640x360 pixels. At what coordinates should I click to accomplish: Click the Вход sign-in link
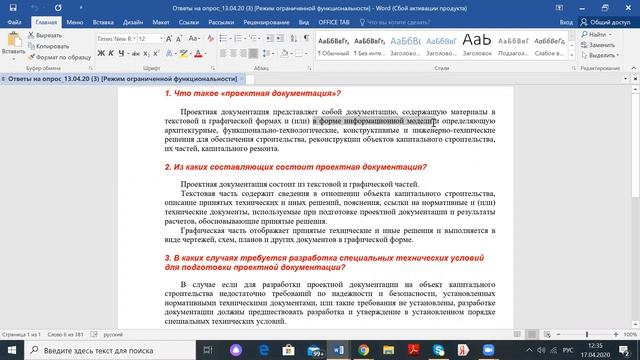click(566, 22)
